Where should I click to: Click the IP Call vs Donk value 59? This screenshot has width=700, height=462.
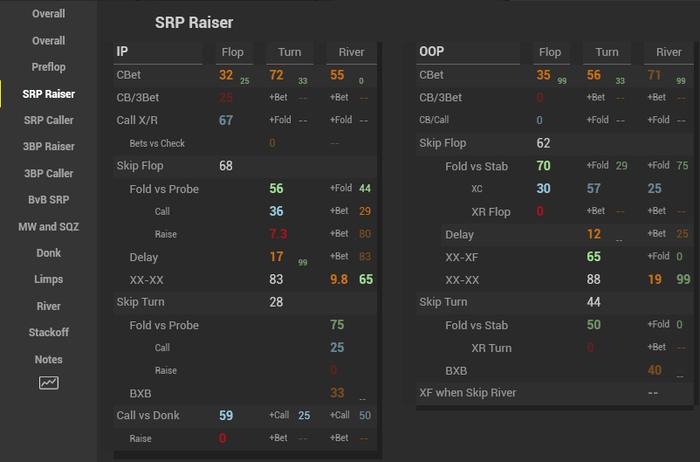(x=226, y=415)
